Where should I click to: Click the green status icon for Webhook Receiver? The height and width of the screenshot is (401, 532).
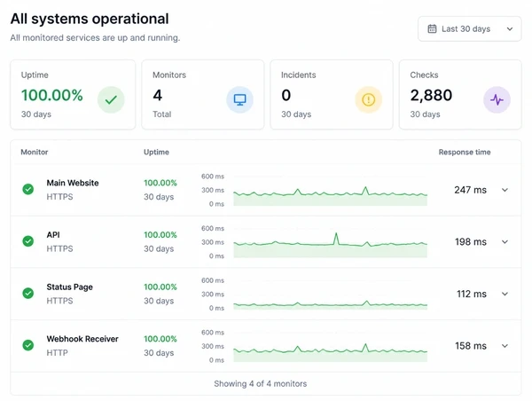point(28,345)
